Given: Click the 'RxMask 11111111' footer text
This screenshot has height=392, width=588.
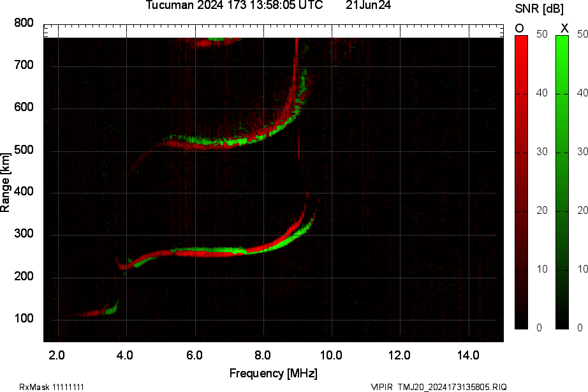Looking at the screenshot, I should [x=52, y=387].
